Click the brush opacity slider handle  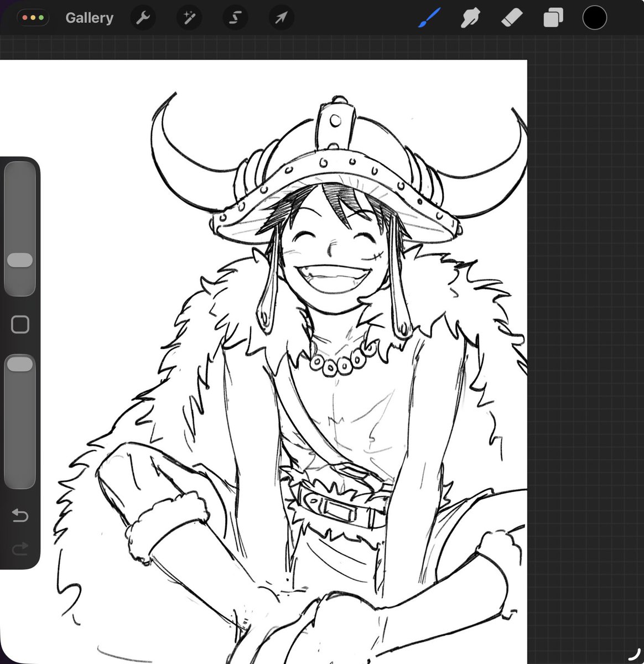(x=20, y=364)
